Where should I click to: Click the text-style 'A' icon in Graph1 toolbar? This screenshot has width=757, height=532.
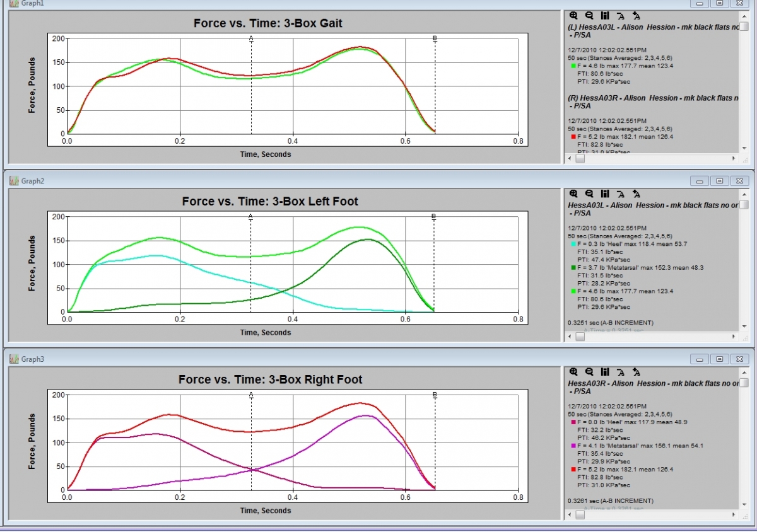pyautogui.click(x=620, y=16)
